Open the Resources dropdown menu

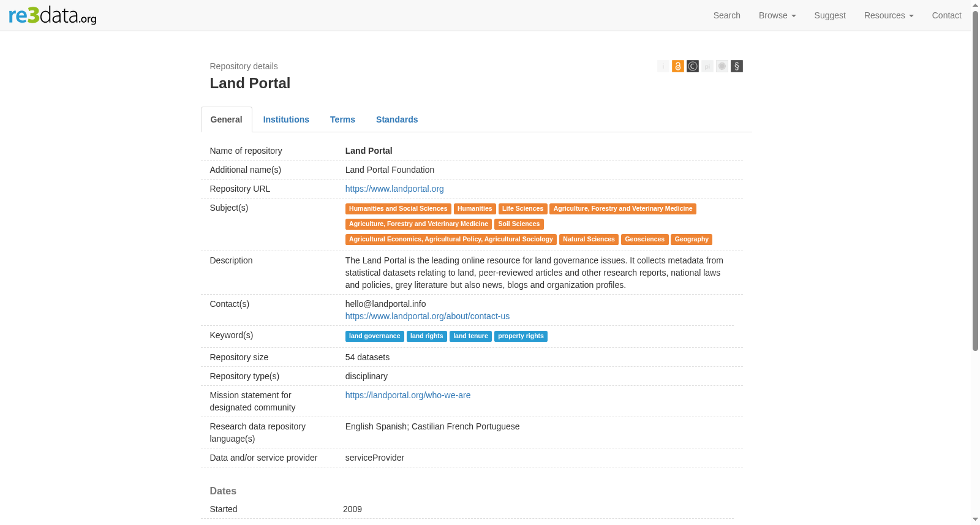click(x=888, y=15)
